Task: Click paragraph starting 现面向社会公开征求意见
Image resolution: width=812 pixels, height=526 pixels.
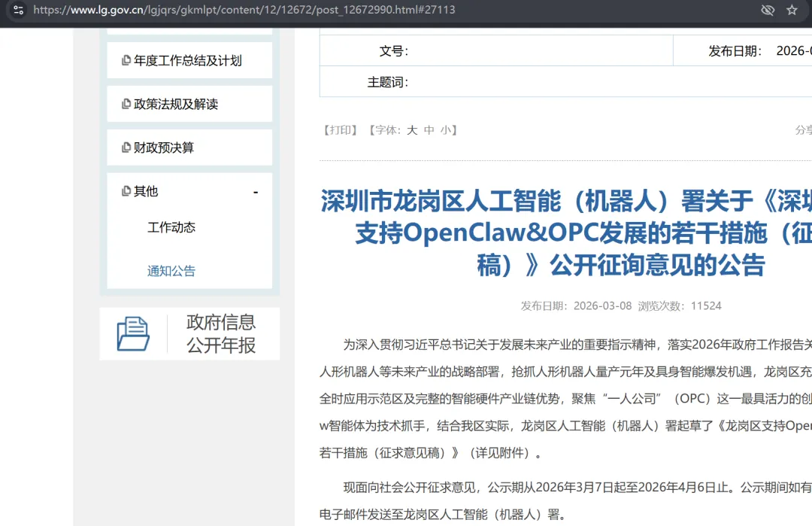Action: pos(565,500)
